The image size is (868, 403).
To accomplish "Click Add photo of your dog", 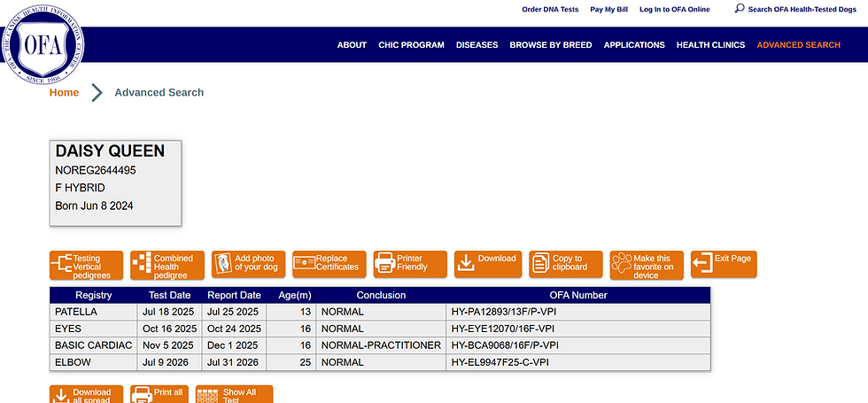I will coord(248,264).
